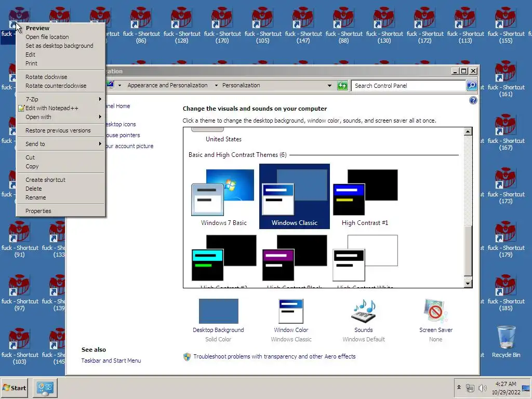The image size is (532, 399).
Task: Select fuck - Shortcut (172) desktop icon
Action: 425,26
